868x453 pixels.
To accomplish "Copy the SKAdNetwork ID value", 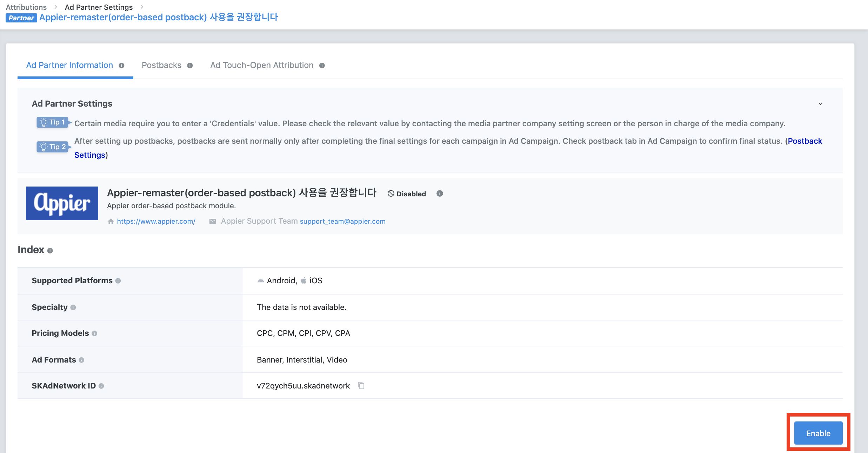I will (361, 386).
